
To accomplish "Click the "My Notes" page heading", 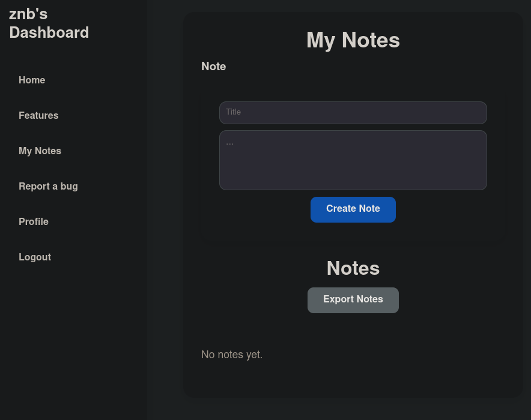I will (x=353, y=40).
